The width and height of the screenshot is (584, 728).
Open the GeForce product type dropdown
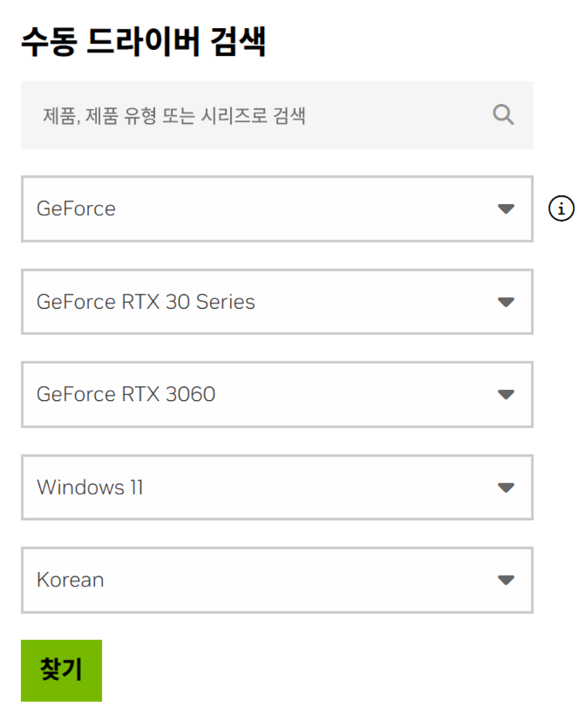(x=277, y=209)
